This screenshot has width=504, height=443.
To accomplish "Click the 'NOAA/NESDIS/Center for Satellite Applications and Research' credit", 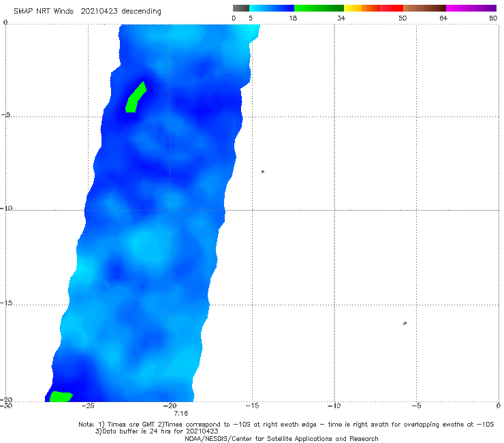I will click(281, 438).
